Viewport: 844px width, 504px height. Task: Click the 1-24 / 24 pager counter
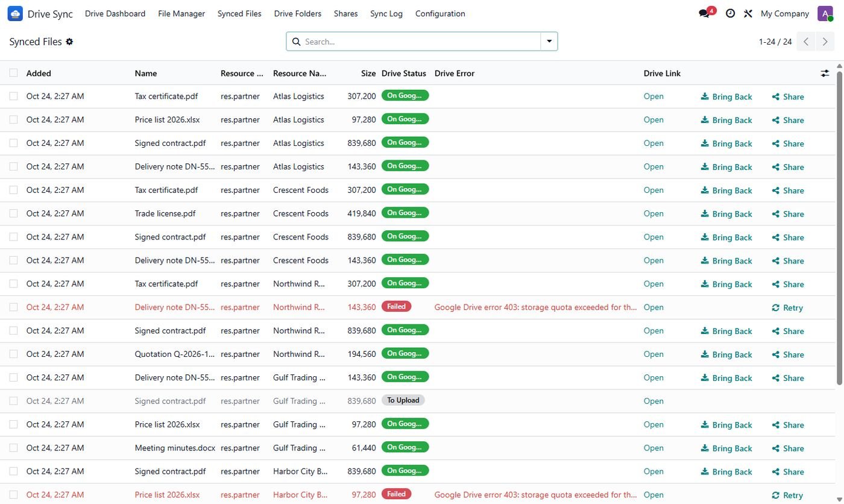[775, 42]
